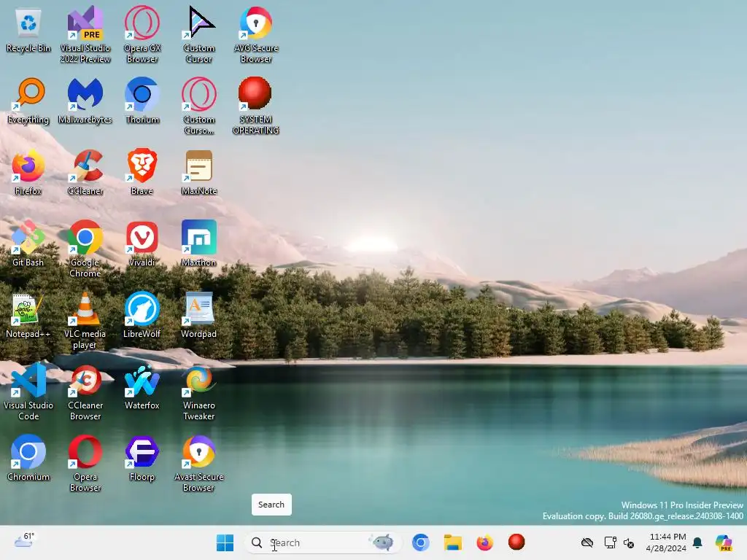
Task: Open the weather widget showing 61°
Action: [24, 540]
